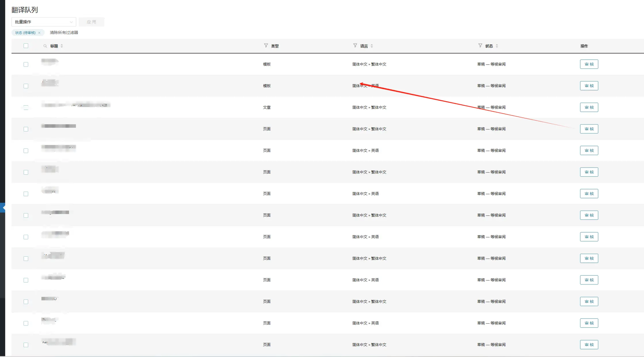644x357 pixels.
Task: Sort by the 标题 column arrows
Action: 62,46
